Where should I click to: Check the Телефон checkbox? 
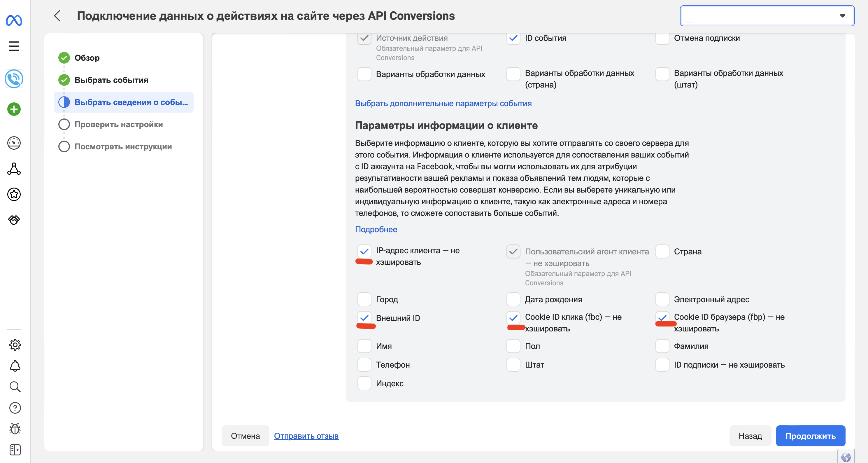pos(364,364)
